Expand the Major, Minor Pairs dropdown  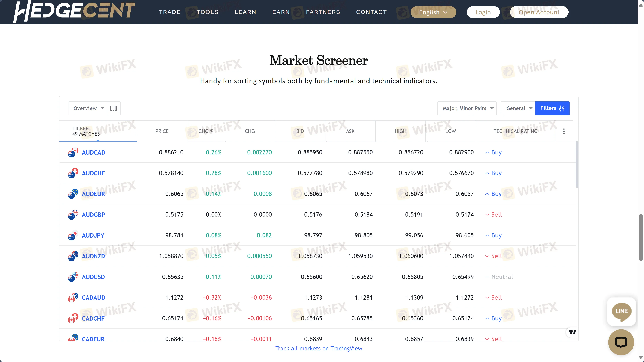click(467, 108)
